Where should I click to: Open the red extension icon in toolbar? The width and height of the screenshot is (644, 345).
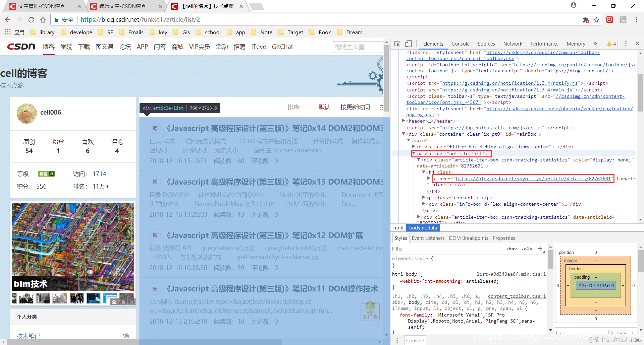[610, 20]
